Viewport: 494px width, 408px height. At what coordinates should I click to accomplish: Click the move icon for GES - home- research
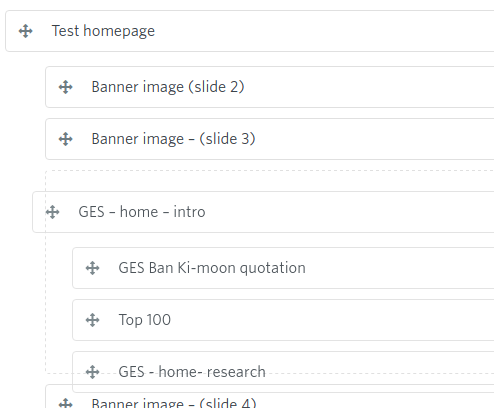point(93,372)
